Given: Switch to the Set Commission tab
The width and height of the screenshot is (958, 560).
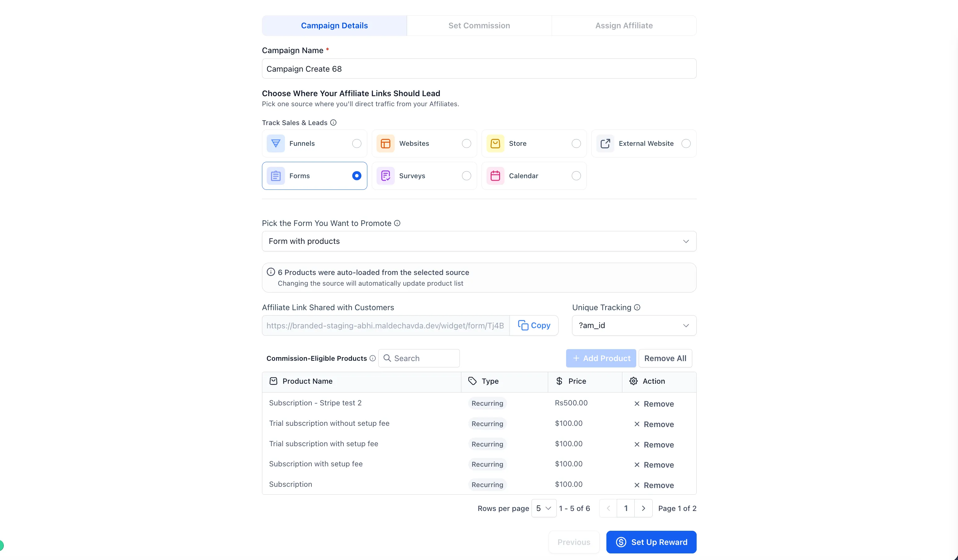Looking at the screenshot, I should click(x=479, y=25).
